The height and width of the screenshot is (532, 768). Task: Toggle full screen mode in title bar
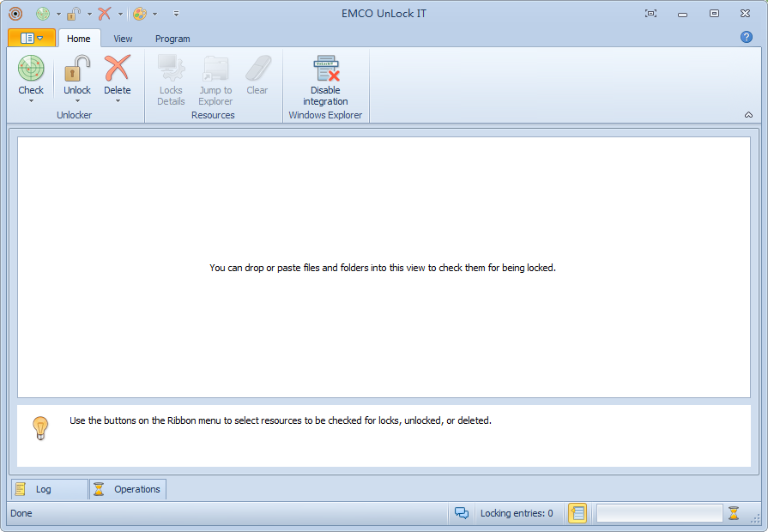pos(650,14)
